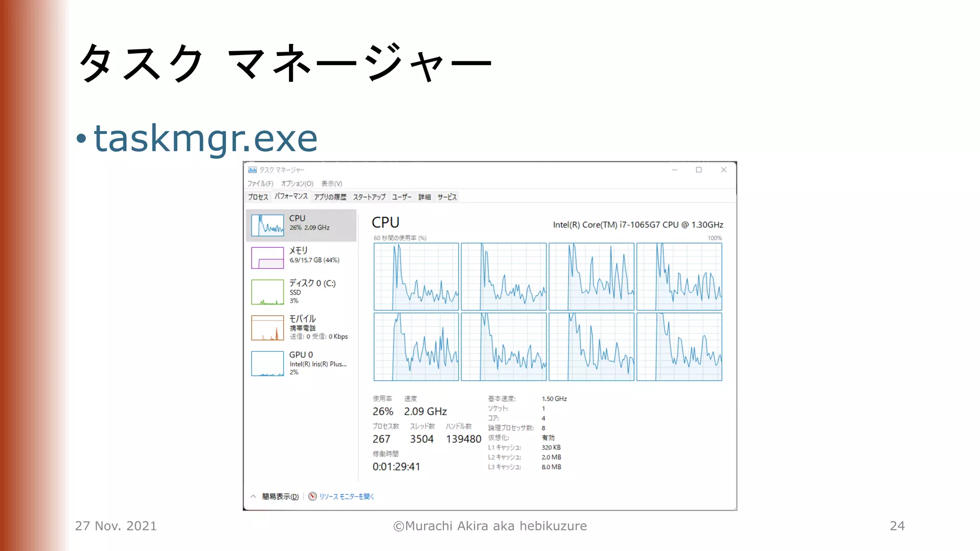Screen dimensions: 980x551
Task: Select the モバイル network mini graph
Action: point(267,328)
